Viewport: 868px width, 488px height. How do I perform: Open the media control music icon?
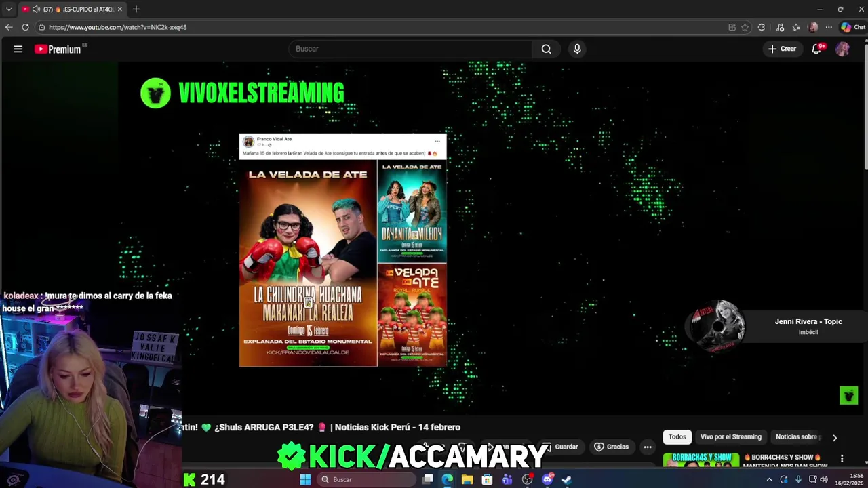[781, 27]
